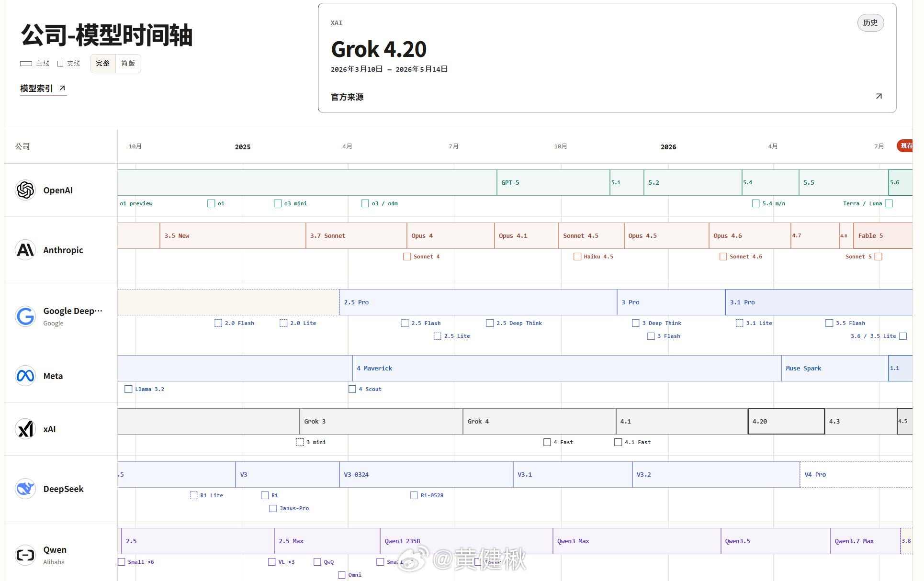Select the V4-Pro timeline bar
924x581 pixels.
[856, 474]
